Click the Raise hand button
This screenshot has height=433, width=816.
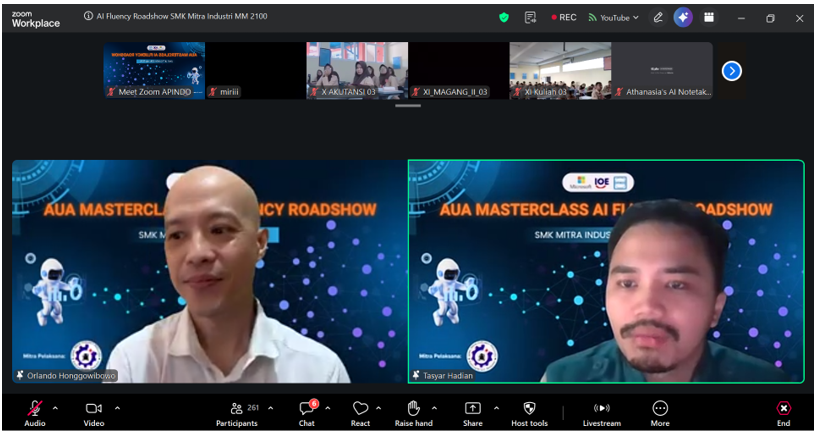point(414,413)
